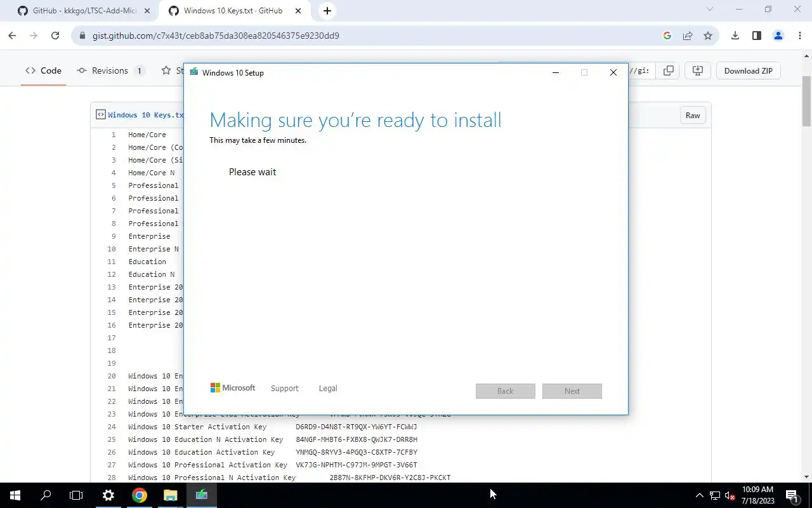Image resolution: width=812 pixels, height=508 pixels.
Task: Bookmark this page with the star
Action: click(x=708, y=36)
